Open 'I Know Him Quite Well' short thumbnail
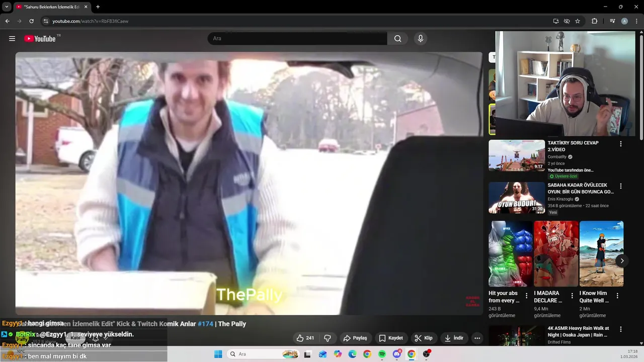644x362 pixels. pyautogui.click(x=601, y=254)
